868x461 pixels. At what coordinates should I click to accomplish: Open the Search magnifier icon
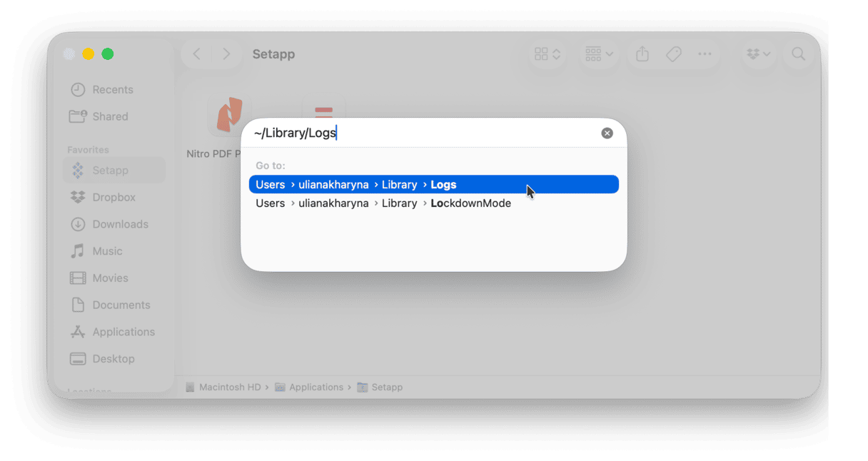click(798, 54)
